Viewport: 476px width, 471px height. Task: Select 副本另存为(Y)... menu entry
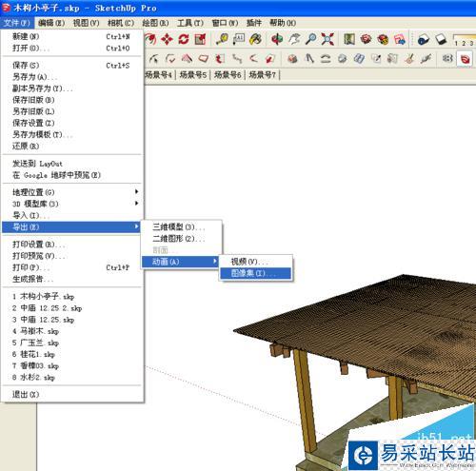[71, 88]
